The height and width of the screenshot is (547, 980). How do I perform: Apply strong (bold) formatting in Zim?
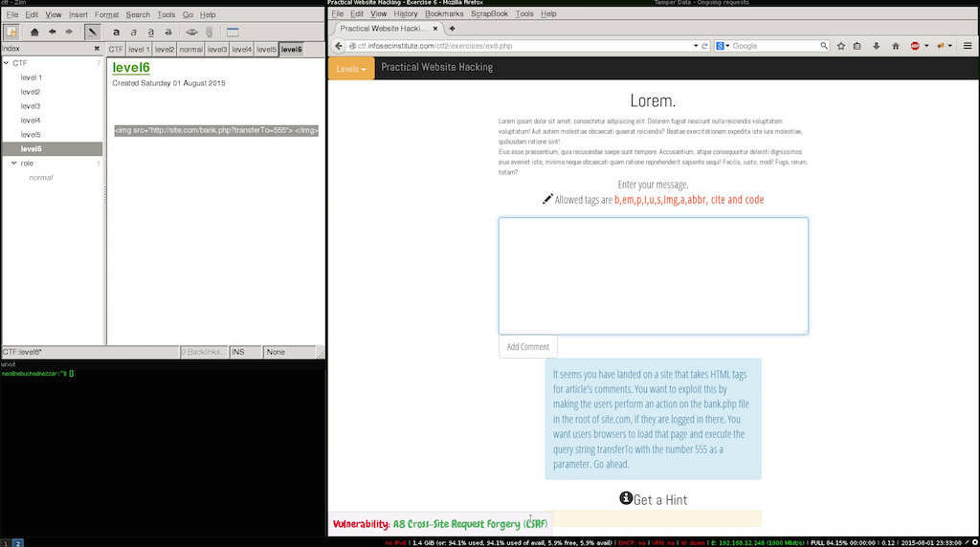coord(116,32)
